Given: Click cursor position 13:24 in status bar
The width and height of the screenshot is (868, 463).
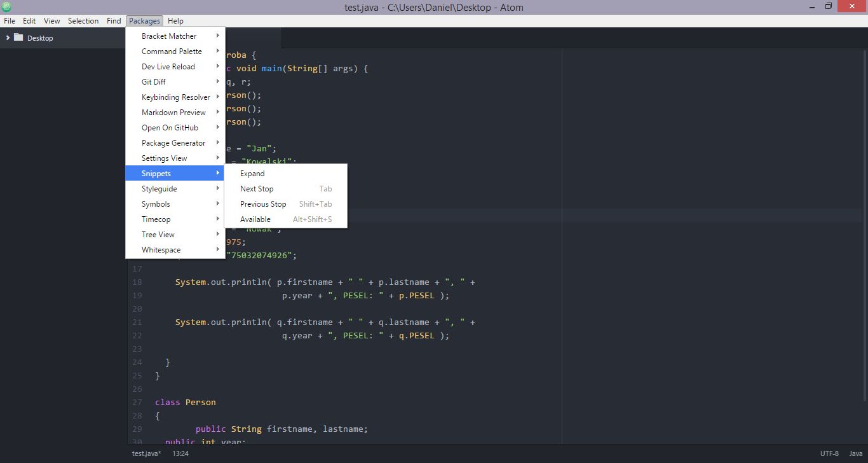Looking at the screenshot, I should [x=180, y=453].
